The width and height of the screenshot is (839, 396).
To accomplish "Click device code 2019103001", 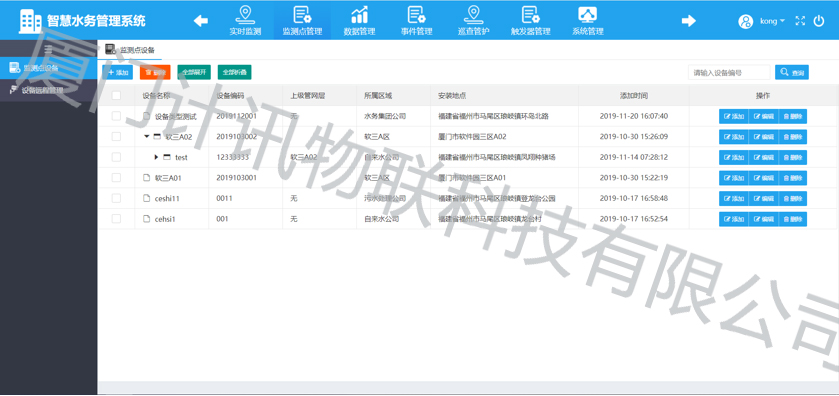I will [237, 178].
